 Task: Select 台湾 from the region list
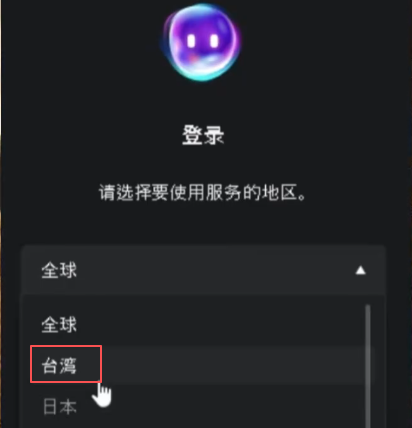pos(59,366)
